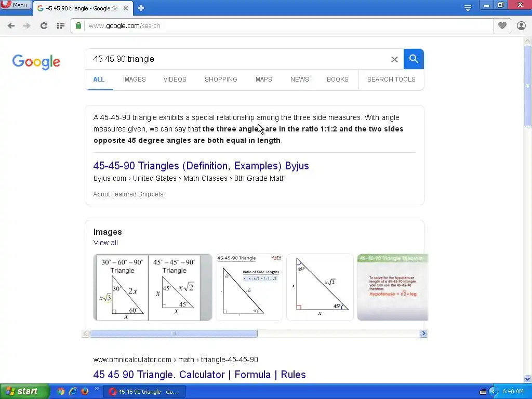Open the triangle thumbnail with red right angle

(x=320, y=287)
